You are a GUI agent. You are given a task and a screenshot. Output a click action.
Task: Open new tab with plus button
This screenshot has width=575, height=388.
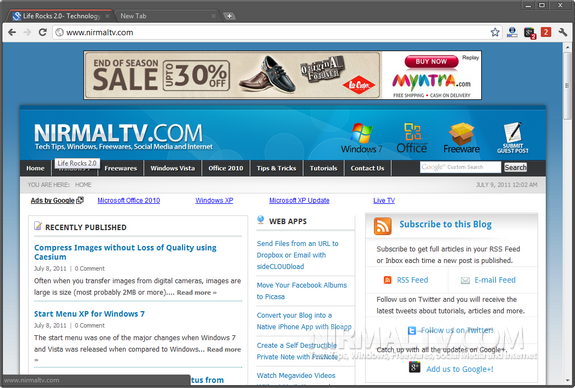(229, 16)
